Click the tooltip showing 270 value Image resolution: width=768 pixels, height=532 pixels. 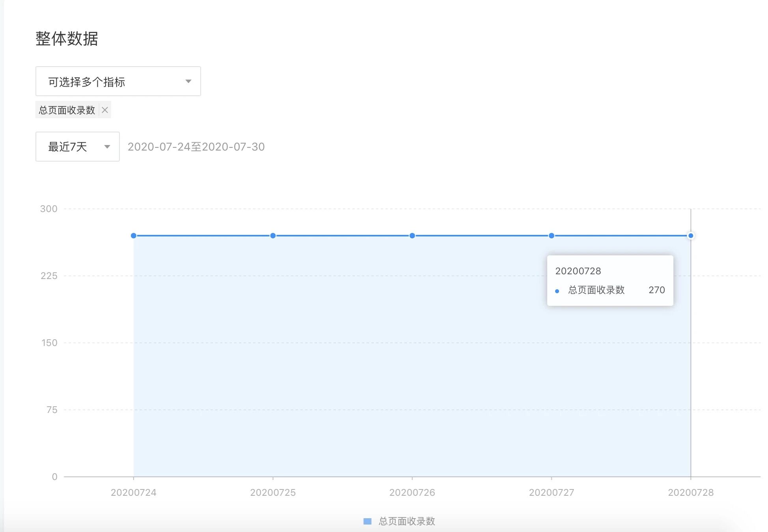point(610,281)
